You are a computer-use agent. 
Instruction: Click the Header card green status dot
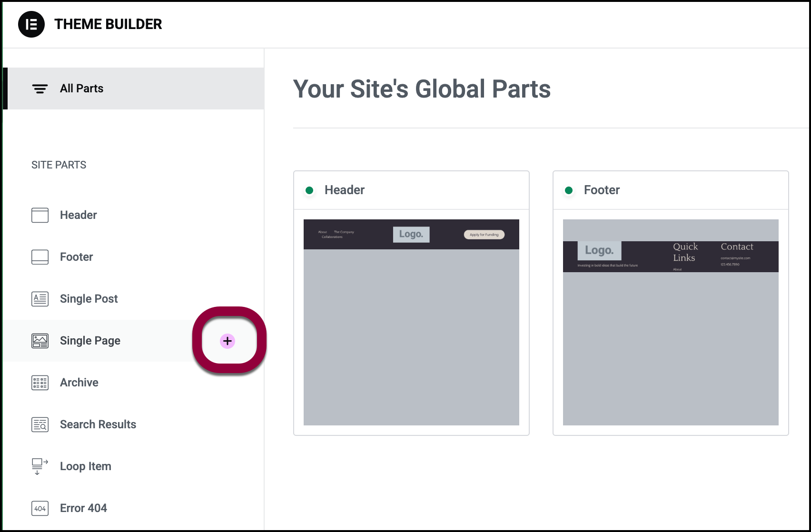point(309,190)
